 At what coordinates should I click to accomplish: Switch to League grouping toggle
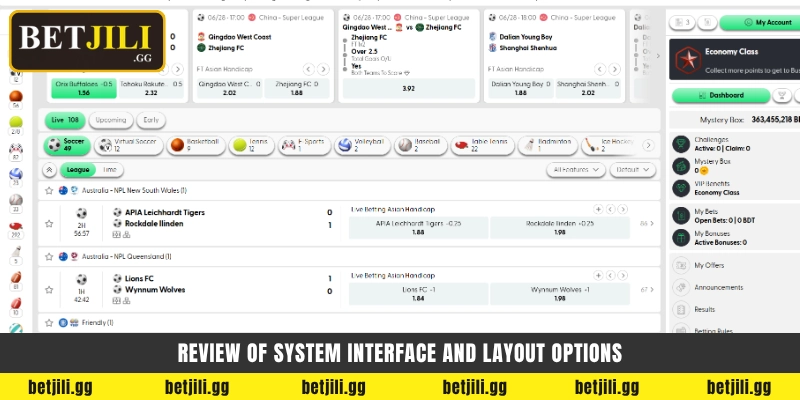point(78,170)
